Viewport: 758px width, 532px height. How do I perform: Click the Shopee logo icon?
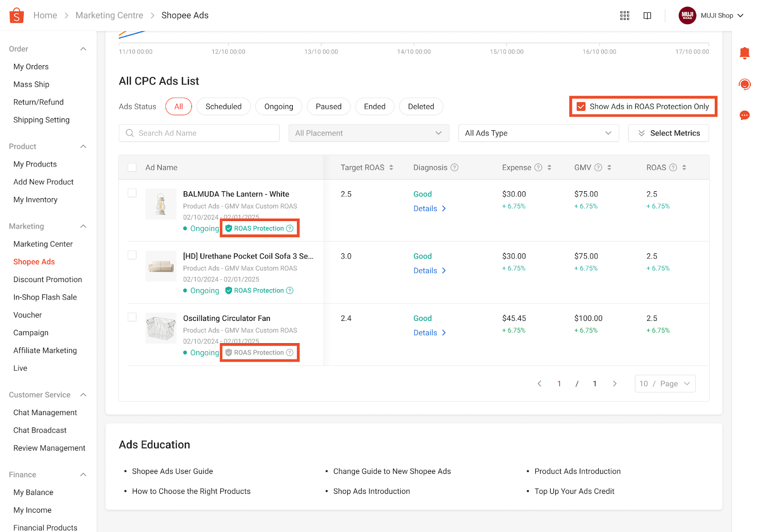(x=17, y=15)
